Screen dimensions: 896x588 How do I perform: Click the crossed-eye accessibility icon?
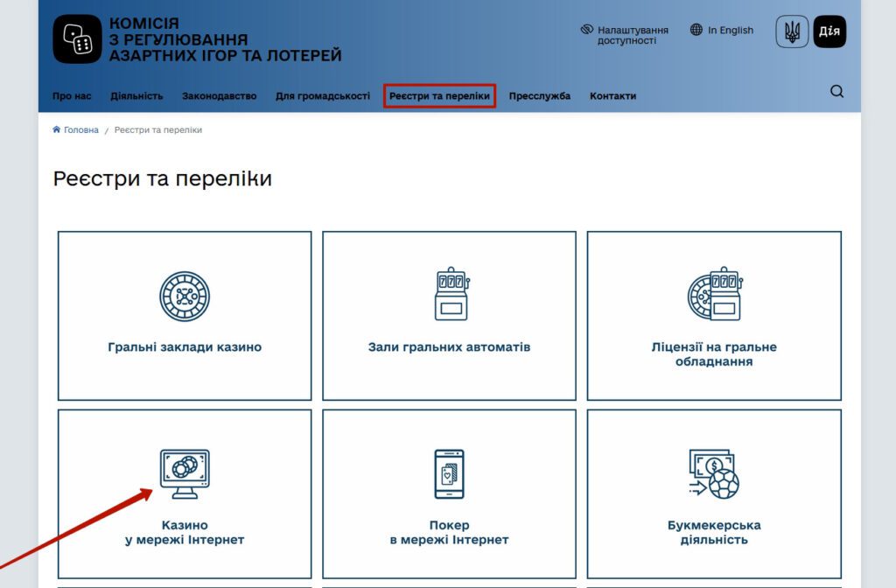587,30
